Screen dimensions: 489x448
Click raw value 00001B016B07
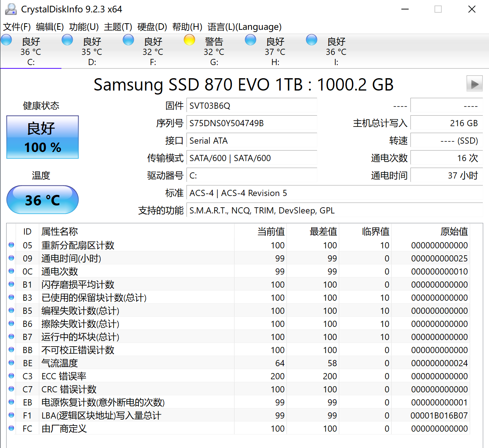(x=439, y=416)
